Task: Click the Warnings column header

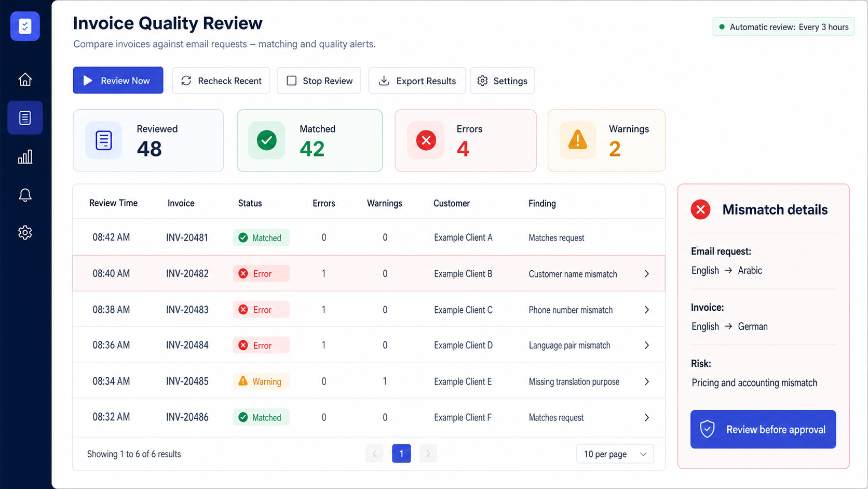Action: (385, 203)
